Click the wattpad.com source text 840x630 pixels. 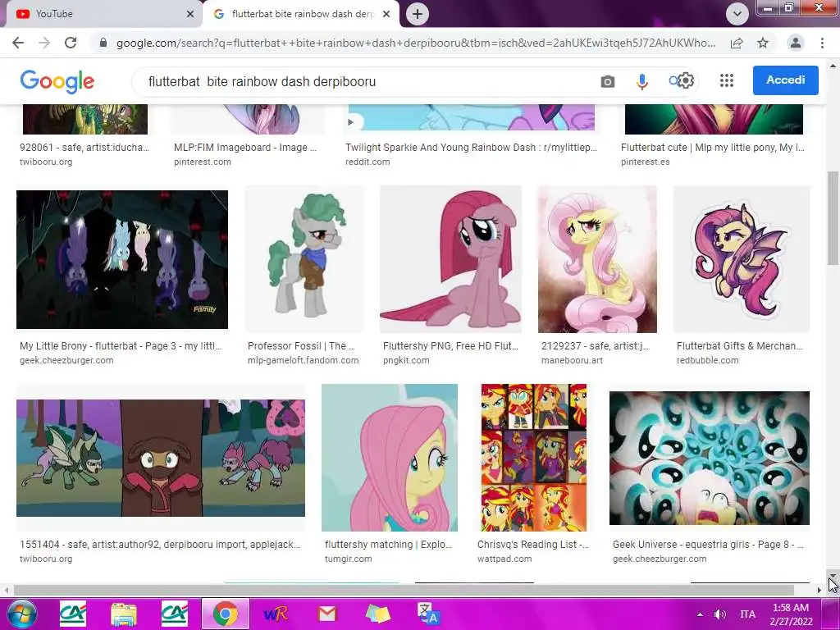point(504,559)
